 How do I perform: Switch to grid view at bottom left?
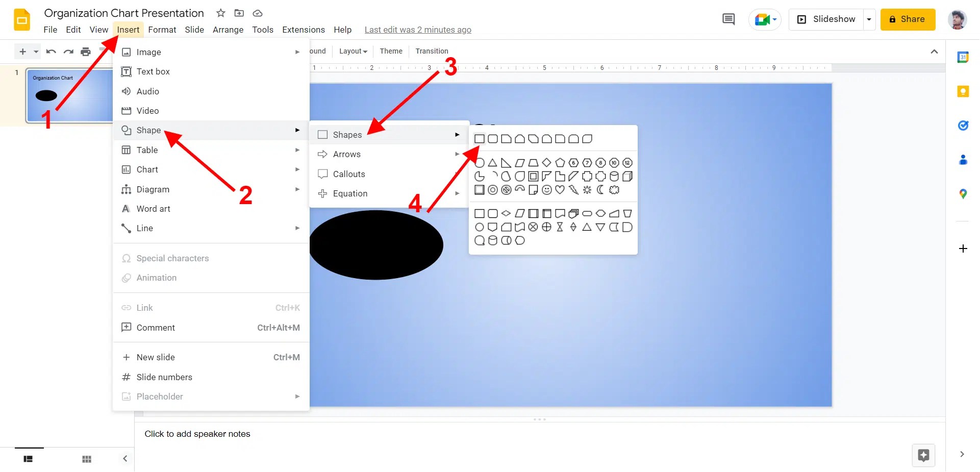[87, 459]
